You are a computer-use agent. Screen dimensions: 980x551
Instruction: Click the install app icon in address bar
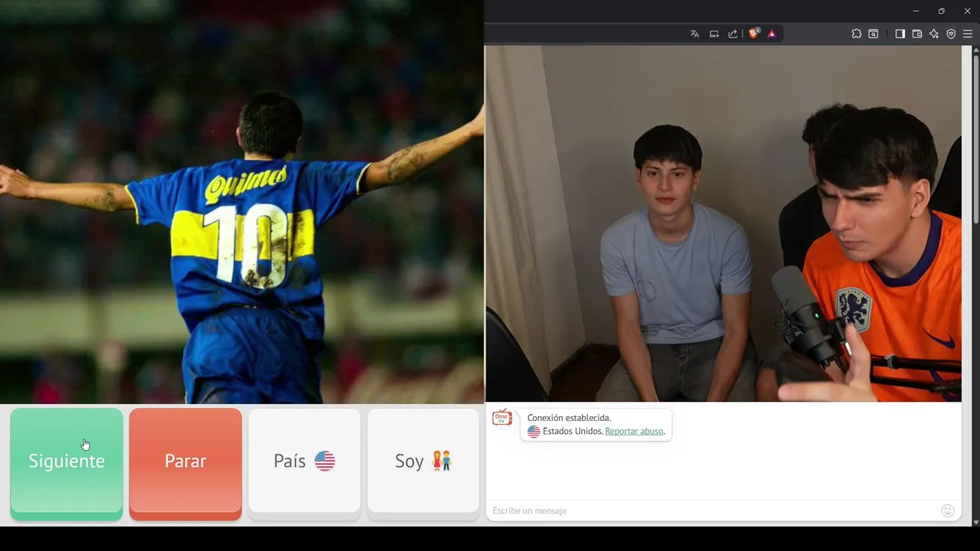(714, 34)
